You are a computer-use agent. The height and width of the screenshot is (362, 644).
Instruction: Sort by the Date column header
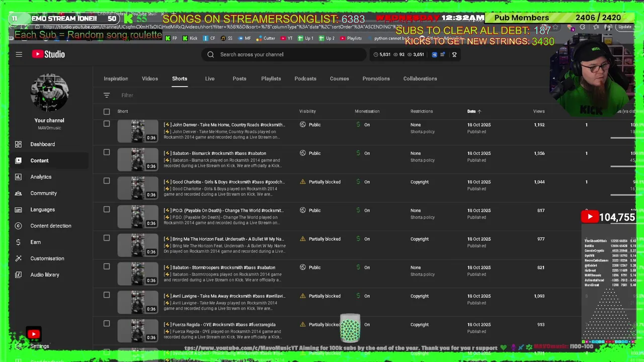tap(471, 112)
